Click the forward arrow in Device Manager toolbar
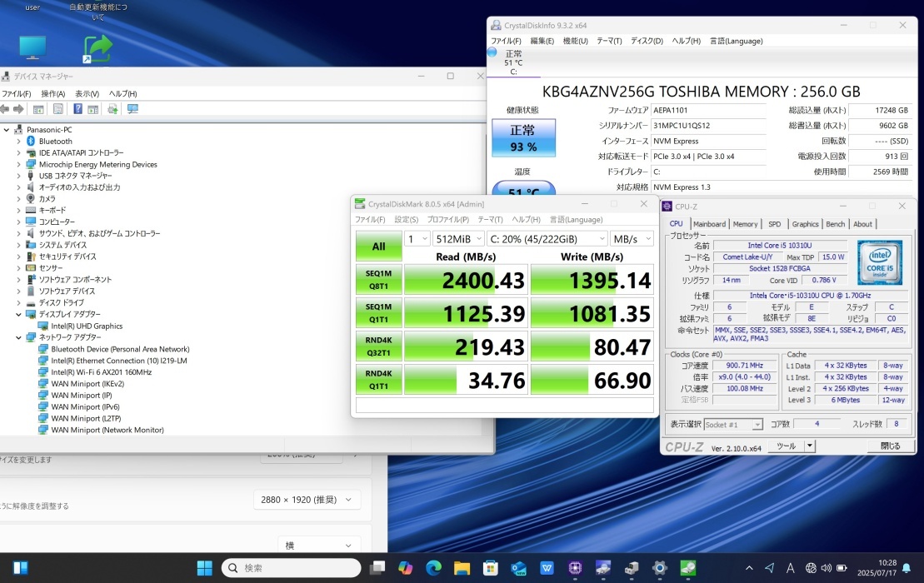Screen dimensions: 924x583 (18, 109)
